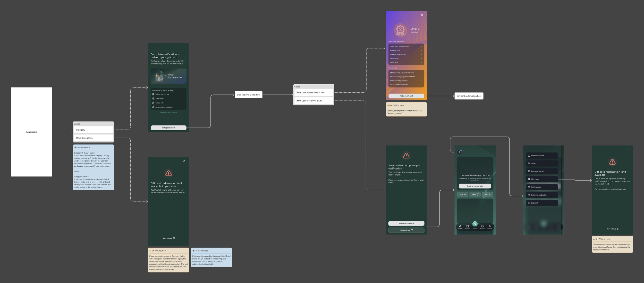Screen dimensions: 644x283
Task: Click the Frontend Note about Category 2/3/4/5 QR scan
Action: [x=211, y=257]
